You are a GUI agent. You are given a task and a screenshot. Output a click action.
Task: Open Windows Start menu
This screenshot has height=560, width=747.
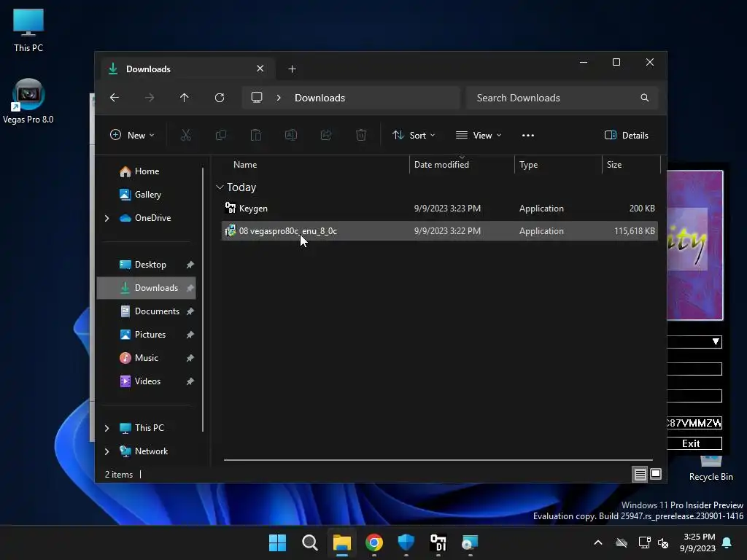click(277, 542)
